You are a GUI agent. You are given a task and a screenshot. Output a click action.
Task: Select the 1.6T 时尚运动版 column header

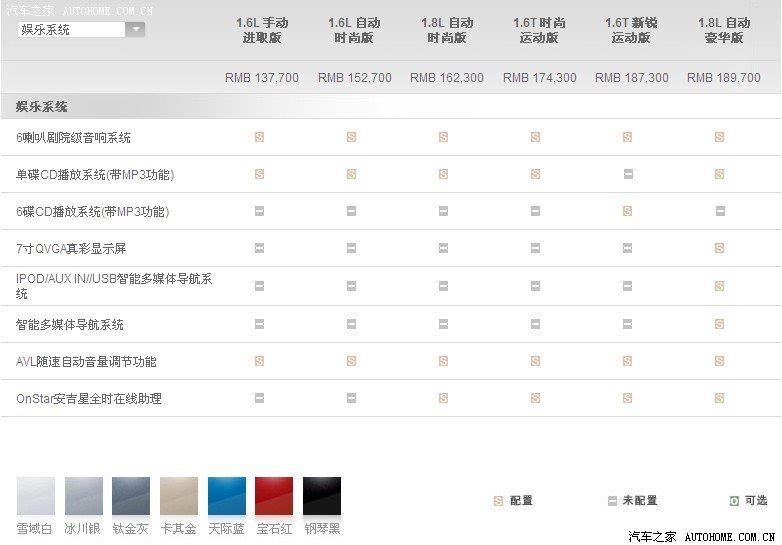539,30
